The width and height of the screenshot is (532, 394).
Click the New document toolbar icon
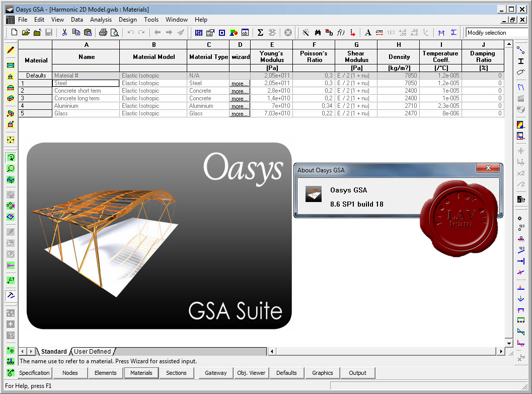pos(14,33)
